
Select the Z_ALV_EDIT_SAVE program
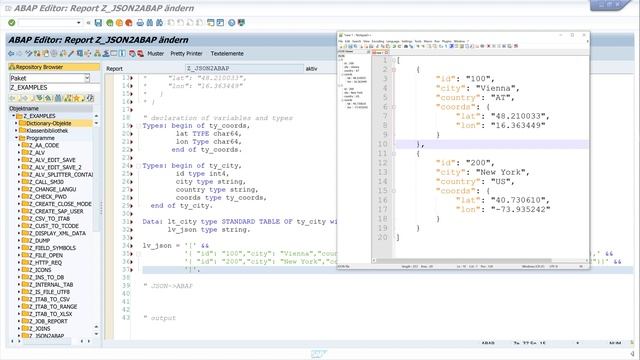tap(52, 160)
